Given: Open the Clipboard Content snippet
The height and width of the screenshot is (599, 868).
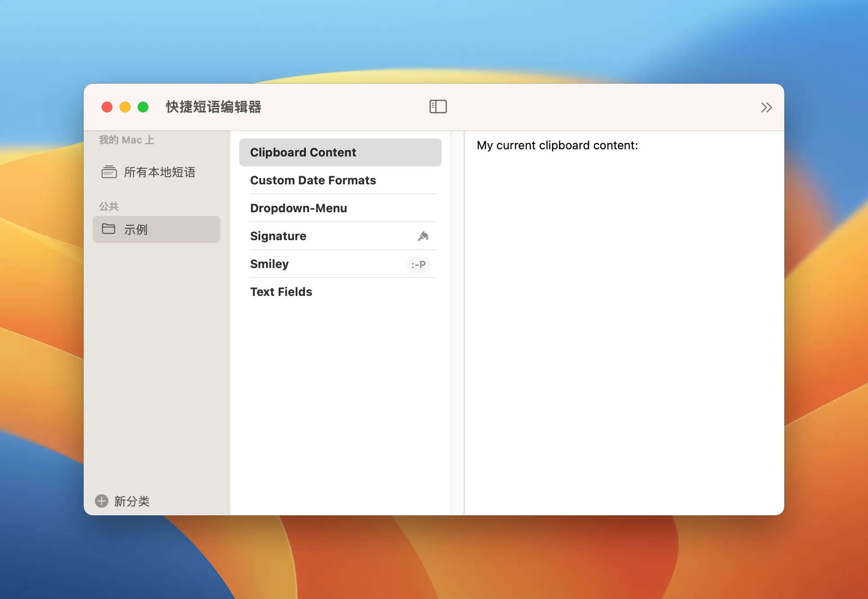Looking at the screenshot, I should click(303, 152).
